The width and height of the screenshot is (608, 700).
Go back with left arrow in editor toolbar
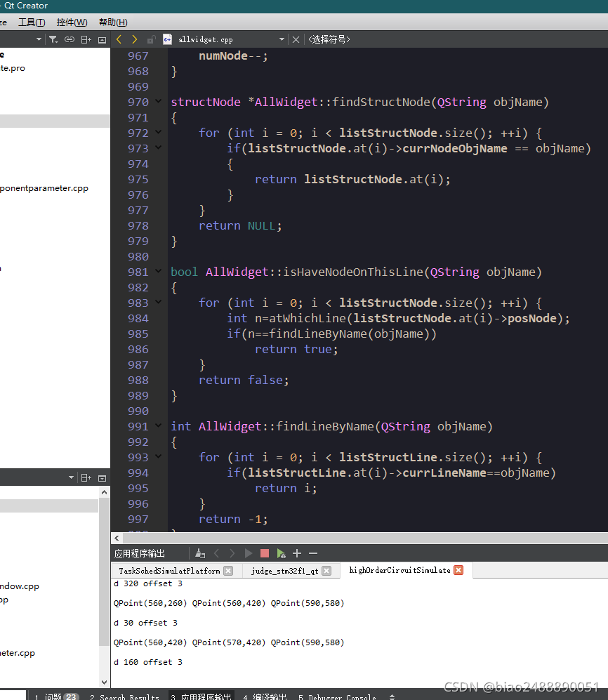tap(119, 39)
